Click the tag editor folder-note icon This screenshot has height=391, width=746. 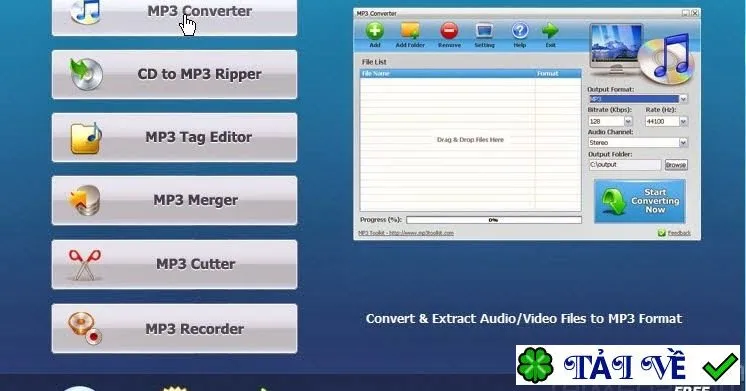coord(86,138)
